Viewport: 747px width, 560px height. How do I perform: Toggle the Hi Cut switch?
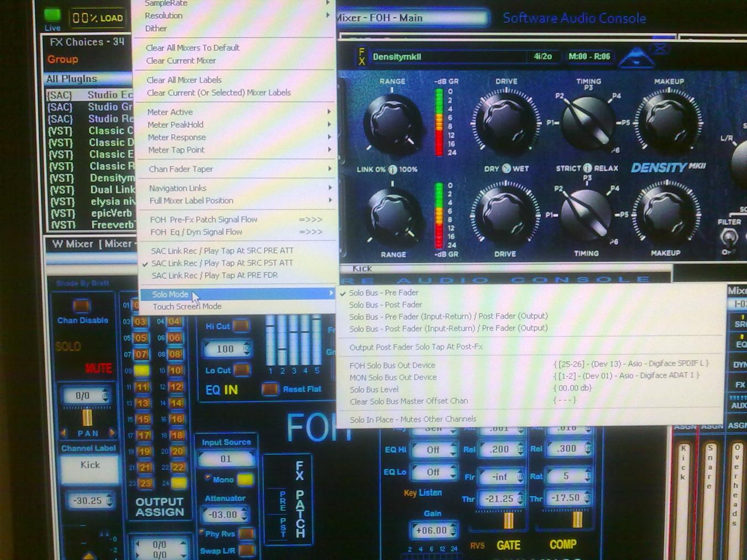pos(241,326)
